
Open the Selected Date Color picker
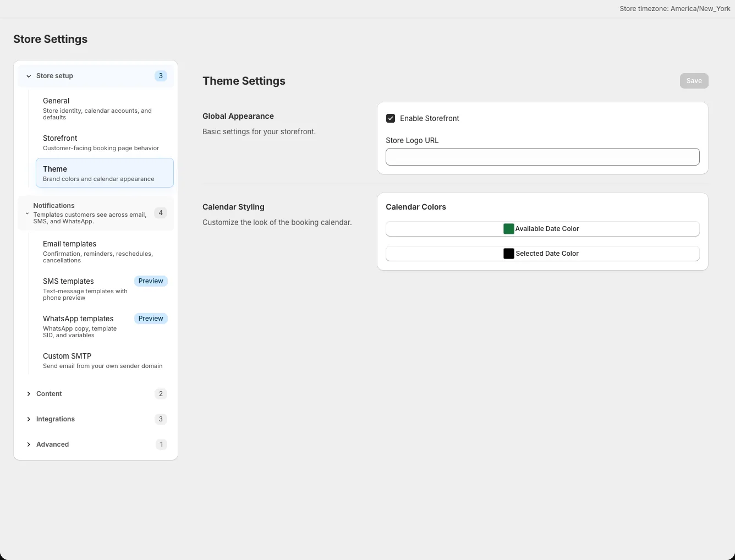coord(542,254)
